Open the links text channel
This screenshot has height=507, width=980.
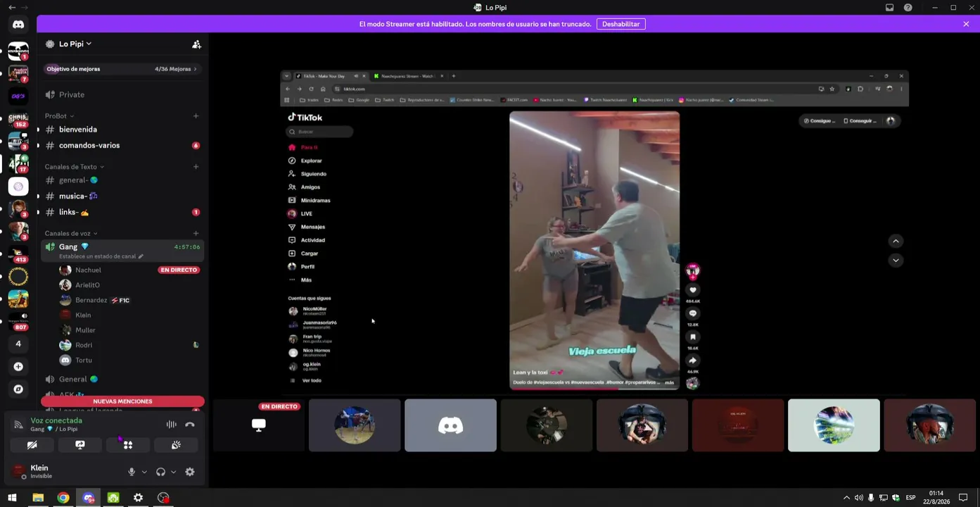click(122, 212)
